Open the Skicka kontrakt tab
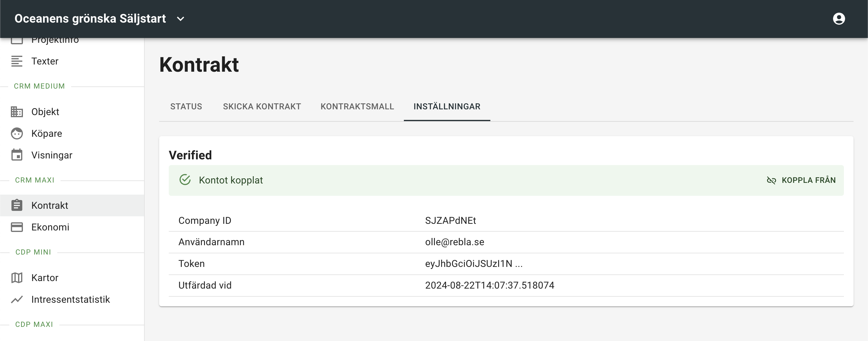 tap(262, 107)
